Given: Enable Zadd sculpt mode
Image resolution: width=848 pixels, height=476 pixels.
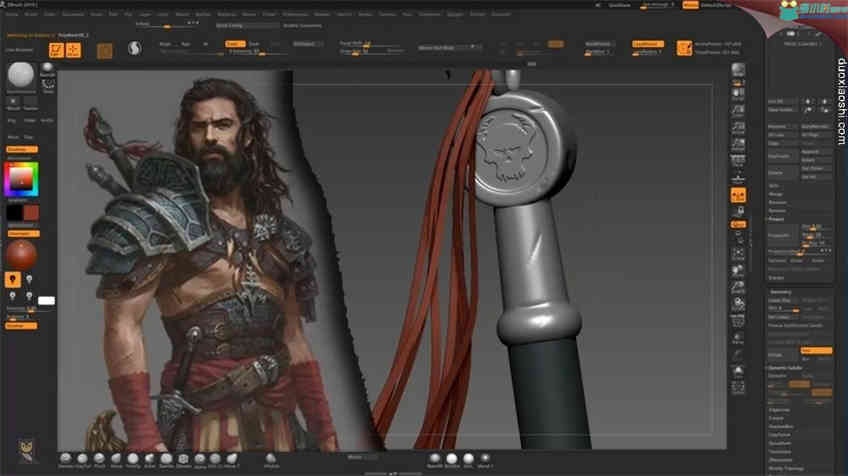Looking at the screenshot, I should click(235, 44).
